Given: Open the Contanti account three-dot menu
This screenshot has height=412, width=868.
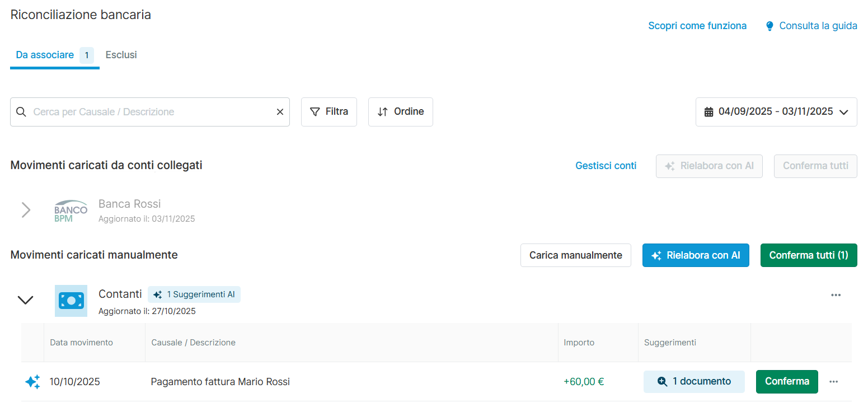Looking at the screenshot, I should pos(836,295).
